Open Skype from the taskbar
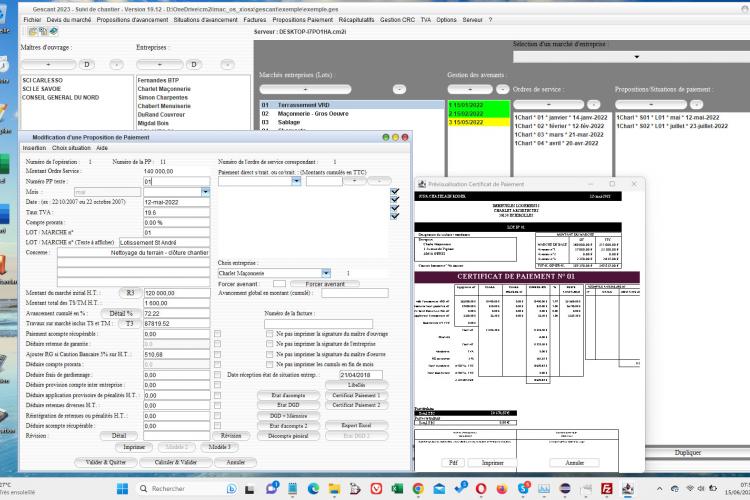The height and width of the screenshot is (500, 750). [x=523, y=489]
